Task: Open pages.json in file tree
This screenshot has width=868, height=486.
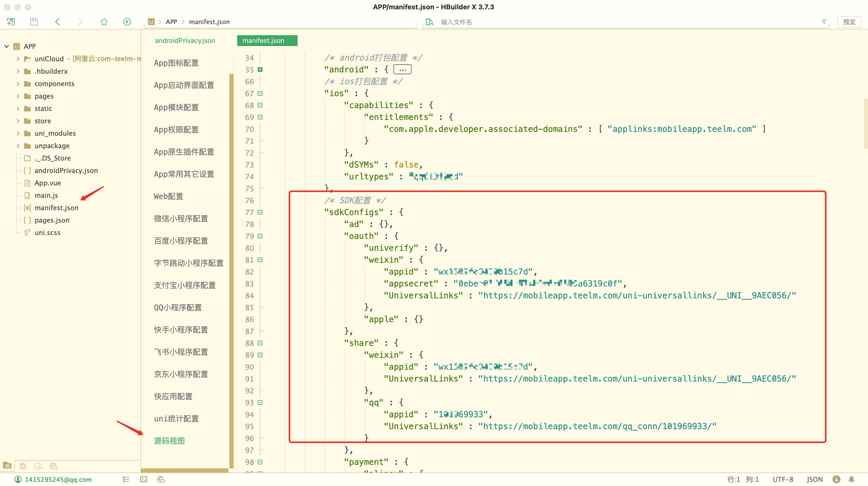Action: point(52,220)
